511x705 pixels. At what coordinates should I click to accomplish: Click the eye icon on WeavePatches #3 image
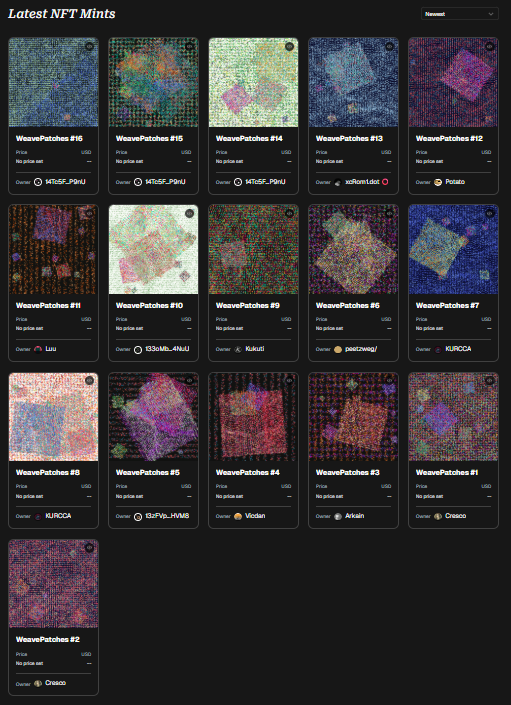tap(389, 380)
